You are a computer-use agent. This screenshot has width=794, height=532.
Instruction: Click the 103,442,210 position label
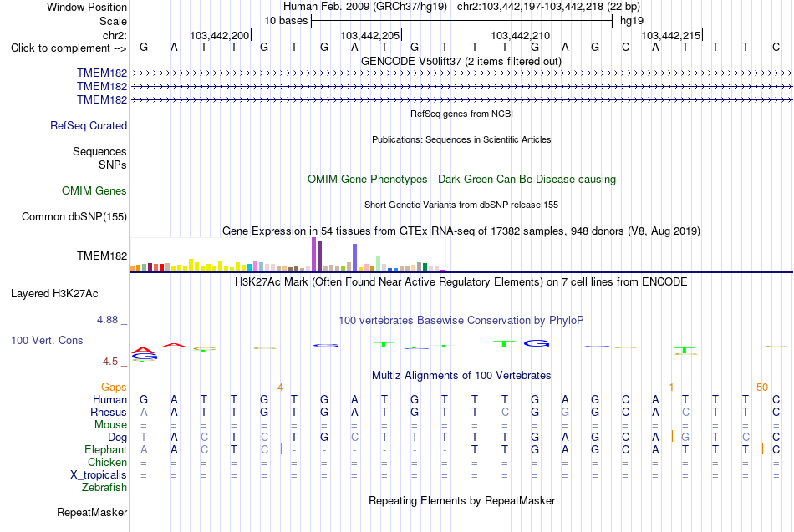(x=521, y=36)
